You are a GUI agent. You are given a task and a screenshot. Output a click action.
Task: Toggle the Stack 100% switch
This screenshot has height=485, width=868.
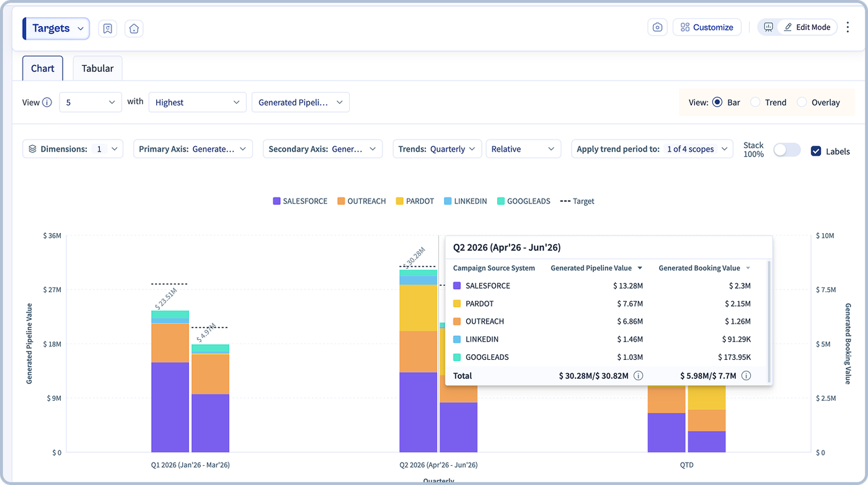pyautogui.click(x=787, y=150)
